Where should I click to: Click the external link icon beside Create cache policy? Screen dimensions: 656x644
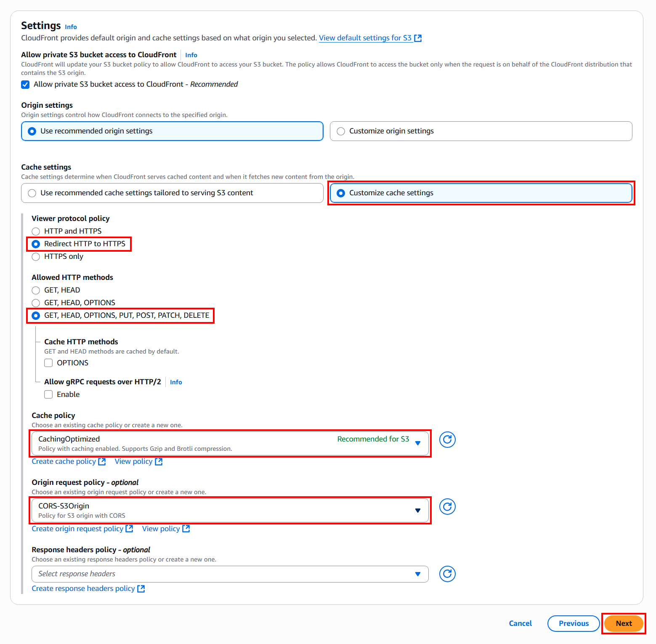(102, 462)
